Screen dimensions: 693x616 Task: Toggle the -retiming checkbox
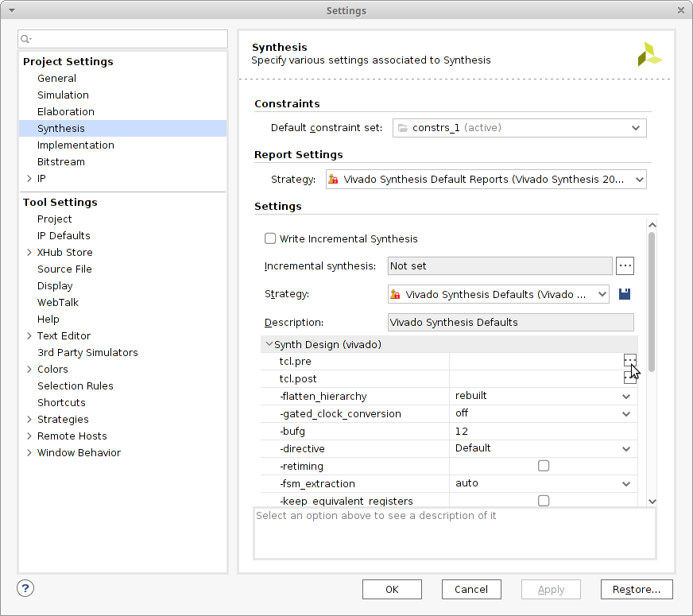click(x=544, y=466)
